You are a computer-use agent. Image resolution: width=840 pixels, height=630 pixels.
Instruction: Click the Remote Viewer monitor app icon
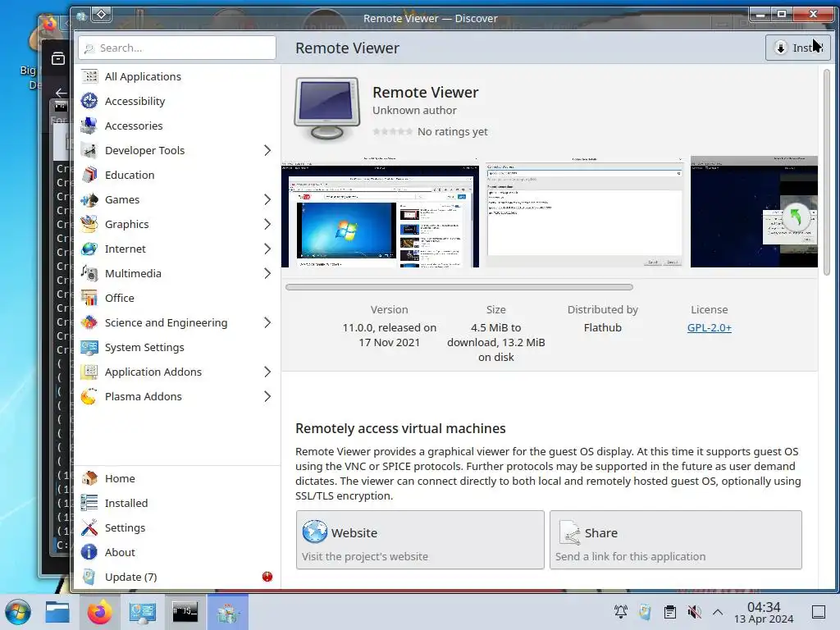pyautogui.click(x=327, y=109)
